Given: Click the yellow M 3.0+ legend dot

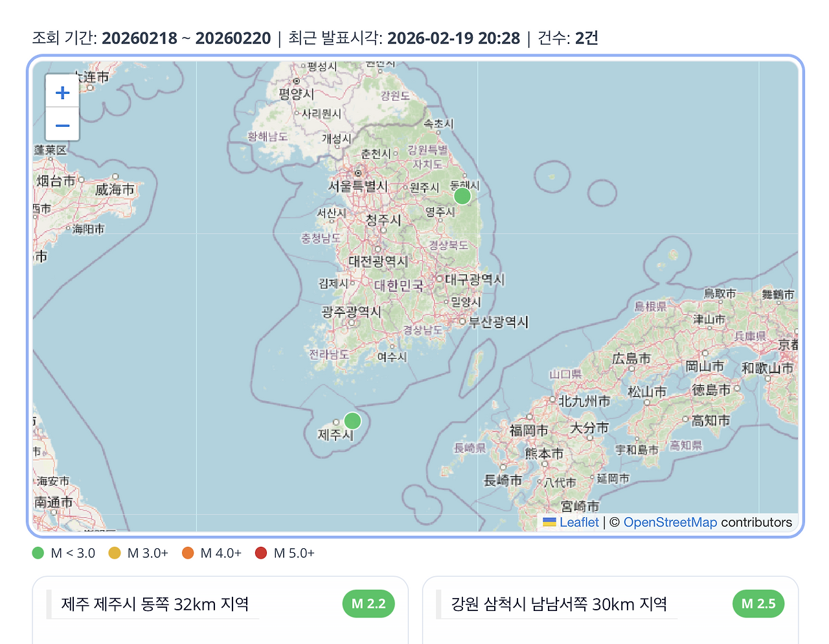Looking at the screenshot, I should click(114, 553).
